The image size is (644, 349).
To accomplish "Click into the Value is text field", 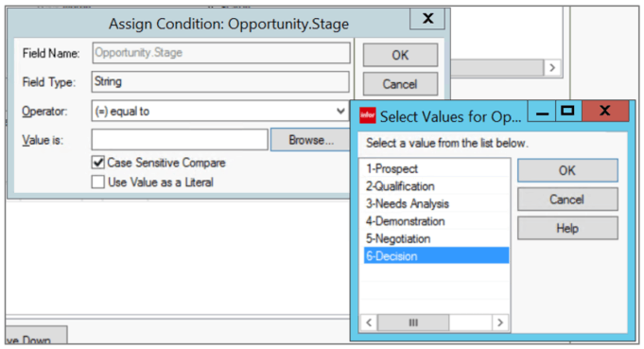I will [x=180, y=140].
